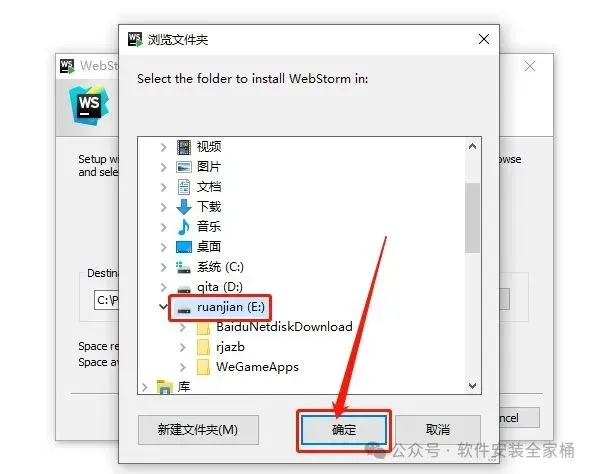Viewport: 594px width, 474px height.
Task: Expand the rjazb folder node
Action: [x=183, y=347]
